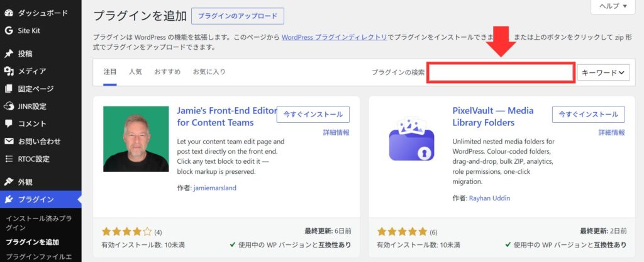The image size is (644, 262).
Task: Click the コメント speech bubble icon
Action: (x=9, y=123)
